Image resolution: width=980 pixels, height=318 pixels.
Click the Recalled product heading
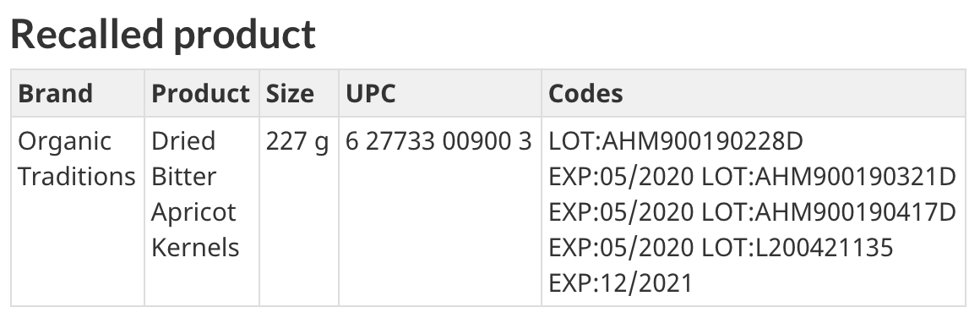click(163, 35)
